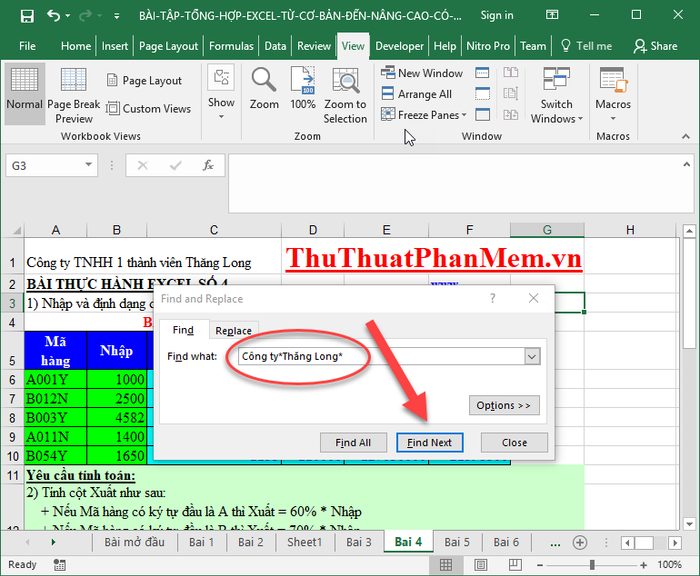The height and width of the screenshot is (576, 700).
Task: Click the Undo arrow icon
Action: pos(53,16)
